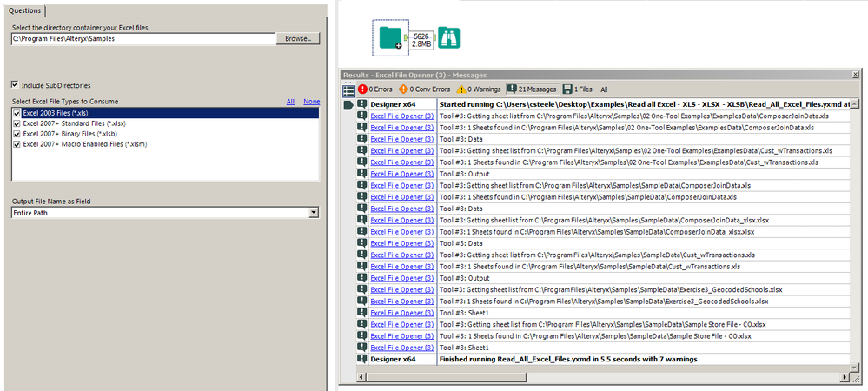Open the Output File Name as Field dropdown
Viewport: 868px width, 391px height.
[x=315, y=213]
